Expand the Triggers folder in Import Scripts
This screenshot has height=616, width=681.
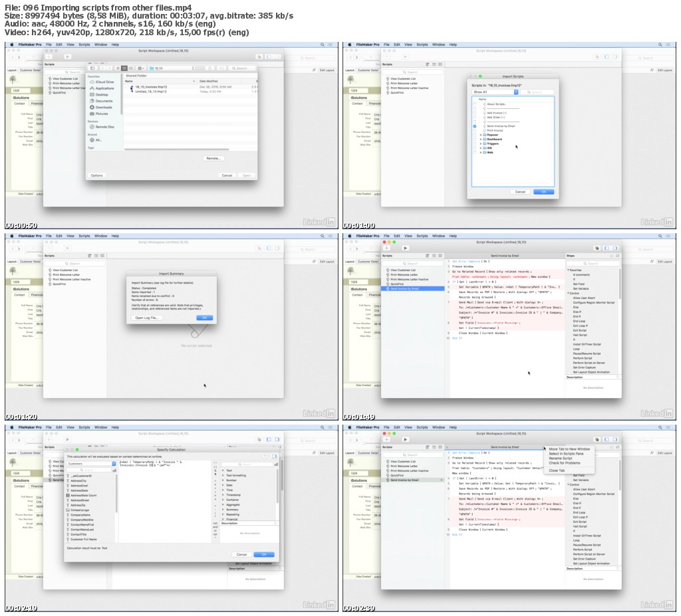pos(480,144)
